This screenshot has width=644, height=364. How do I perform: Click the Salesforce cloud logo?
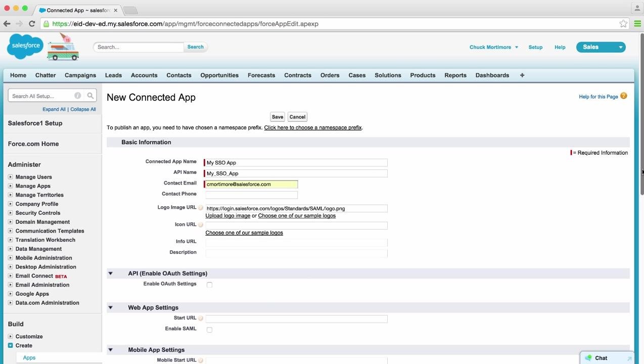click(x=25, y=46)
